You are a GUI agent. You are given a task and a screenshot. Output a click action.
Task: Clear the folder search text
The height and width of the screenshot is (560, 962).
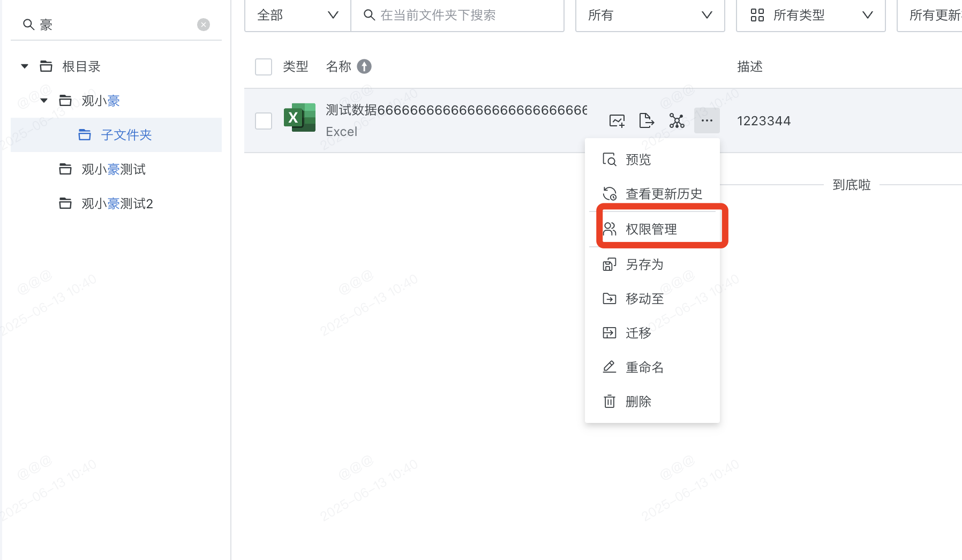click(204, 25)
